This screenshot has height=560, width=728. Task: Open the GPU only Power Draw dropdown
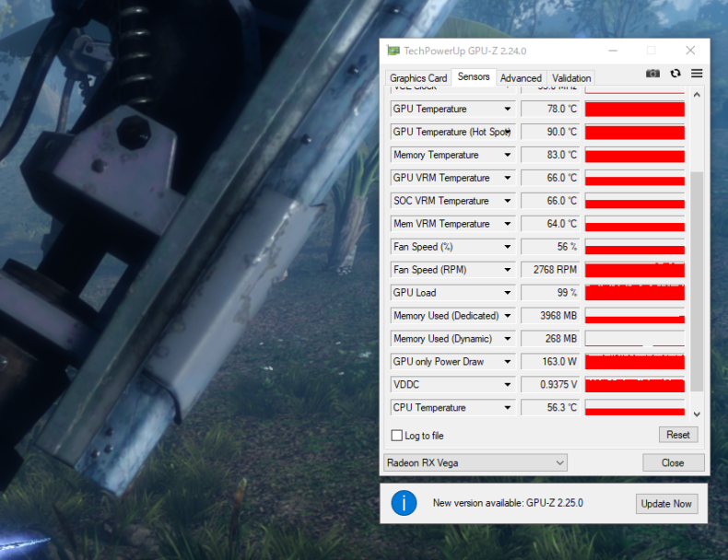[508, 361]
